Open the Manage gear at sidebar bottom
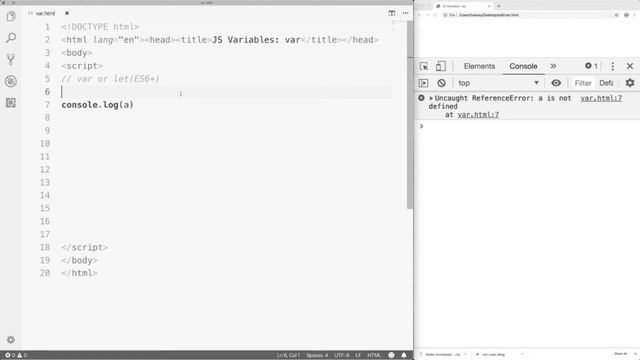This screenshot has width=640, height=360. click(11, 340)
